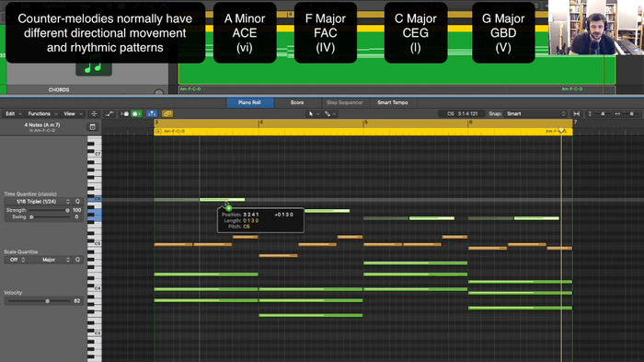Click the CHORDS track name
Viewport: 644px width, 362px height.
click(x=59, y=89)
